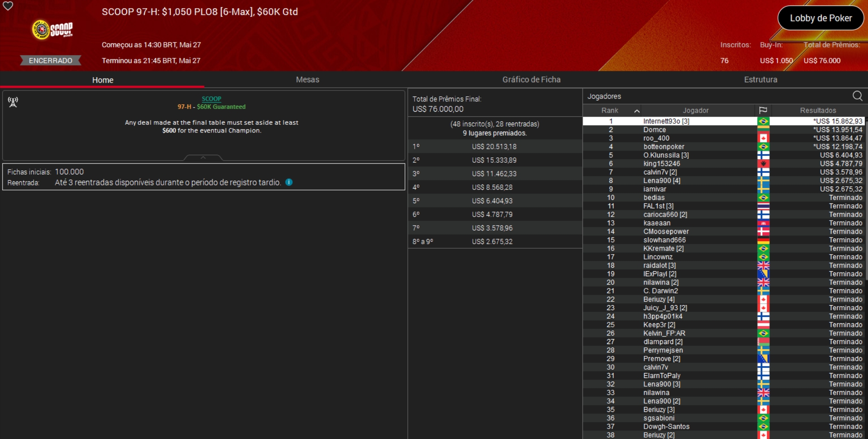868x439 pixels.
Task: Select player row KKremate [2]
Action: coord(724,248)
